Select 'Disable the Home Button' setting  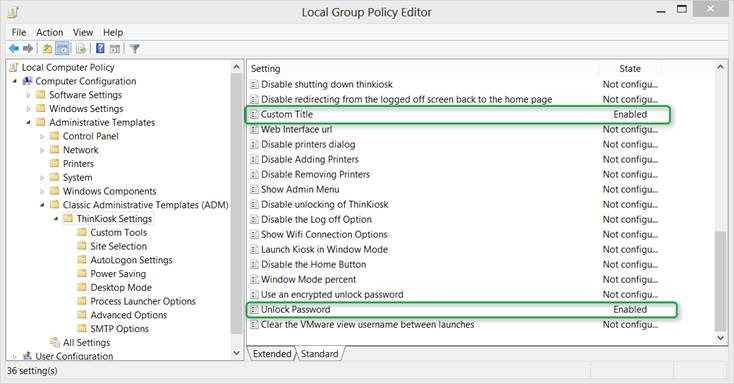point(313,264)
